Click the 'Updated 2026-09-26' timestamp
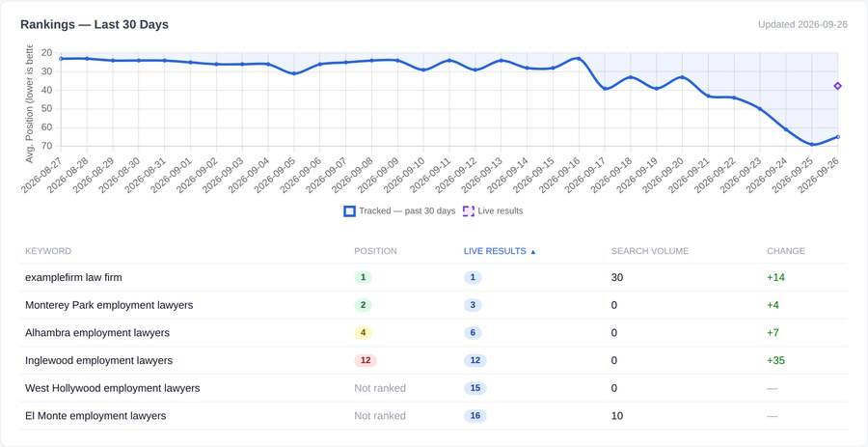 (x=802, y=24)
